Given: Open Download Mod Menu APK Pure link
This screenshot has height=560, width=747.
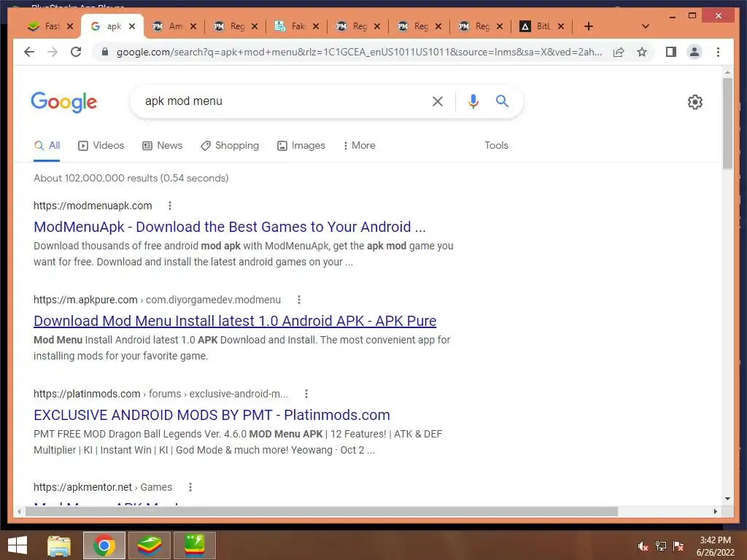Looking at the screenshot, I should tap(235, 321).
